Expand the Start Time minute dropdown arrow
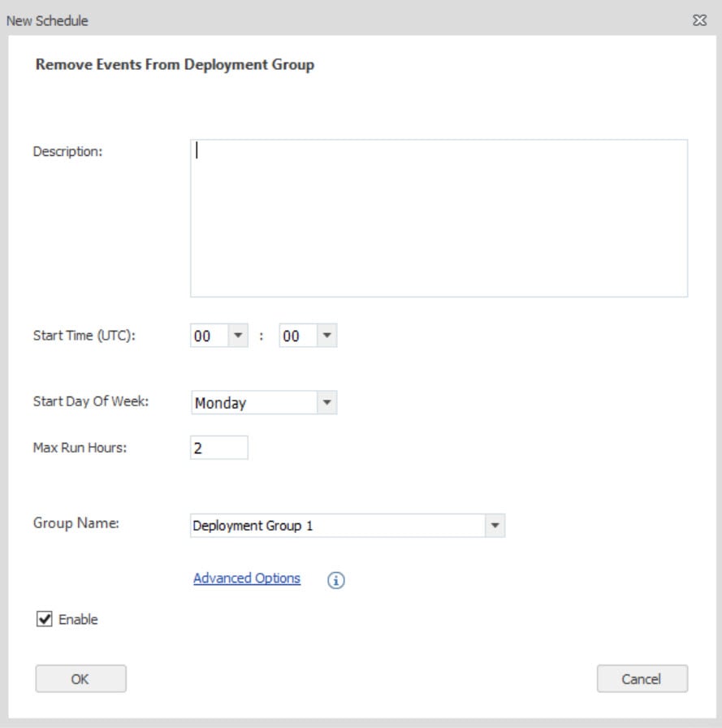The height and width of the screenshot is (728, 722). pyautogui.click(x=326, y=336)
